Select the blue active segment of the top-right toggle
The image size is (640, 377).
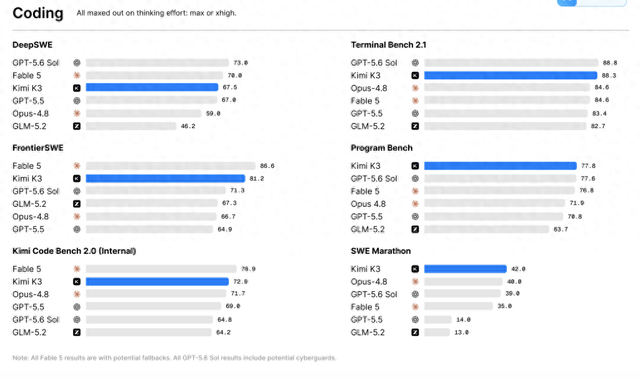[x=567, y=2]
